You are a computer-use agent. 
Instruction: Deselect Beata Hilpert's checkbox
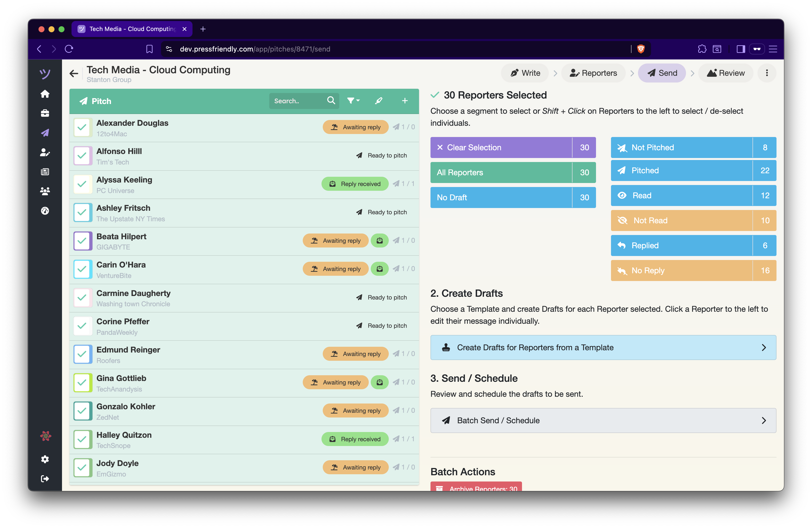pyautogui.click(x=82, y=240)
